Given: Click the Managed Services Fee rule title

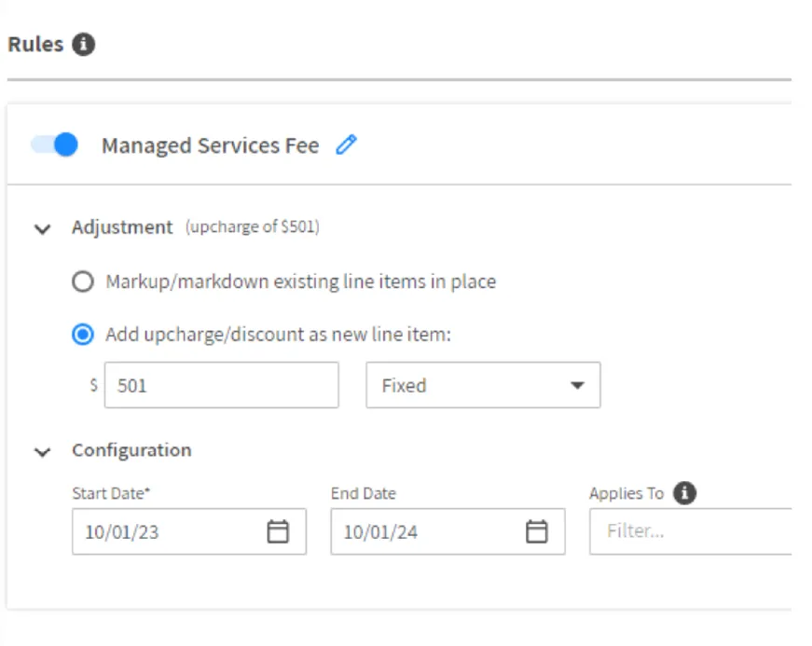Looking at the screenshot, I should pyautogui.click(x=210, y=145).
